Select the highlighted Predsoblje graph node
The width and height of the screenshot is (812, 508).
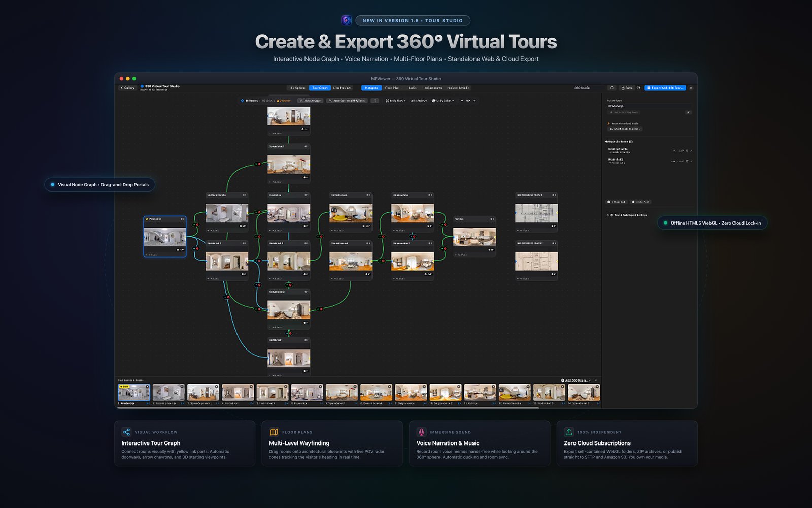pos(165,237)
